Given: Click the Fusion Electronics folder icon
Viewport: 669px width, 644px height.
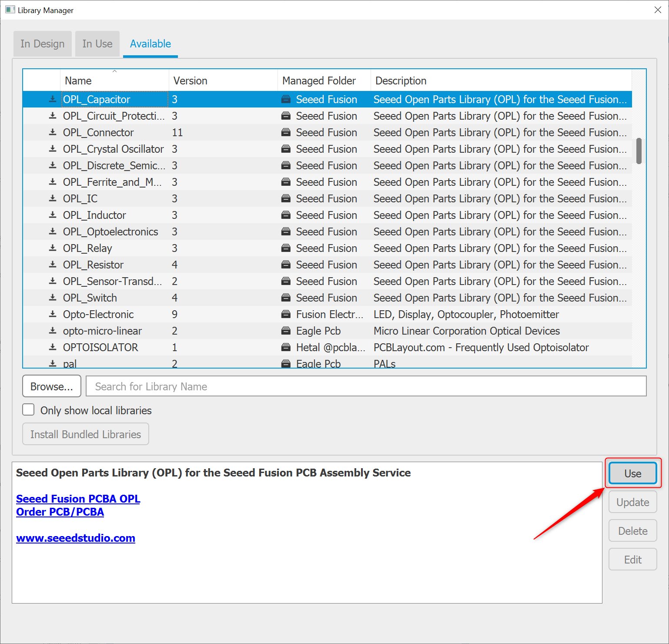Looking at the screenshot, I should tap(286, 314).
